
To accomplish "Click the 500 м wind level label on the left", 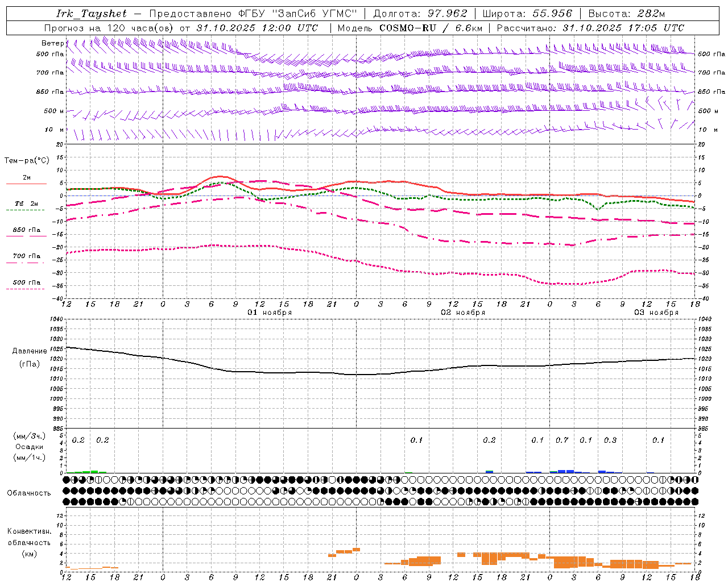I will pyautogui.click(x=54, y=111).
